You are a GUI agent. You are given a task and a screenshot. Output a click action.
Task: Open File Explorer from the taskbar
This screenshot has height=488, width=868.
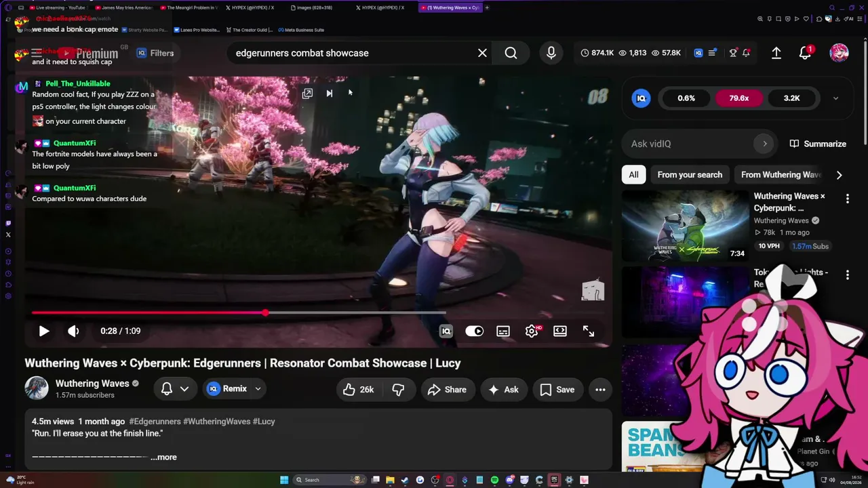tap(390, 480)
